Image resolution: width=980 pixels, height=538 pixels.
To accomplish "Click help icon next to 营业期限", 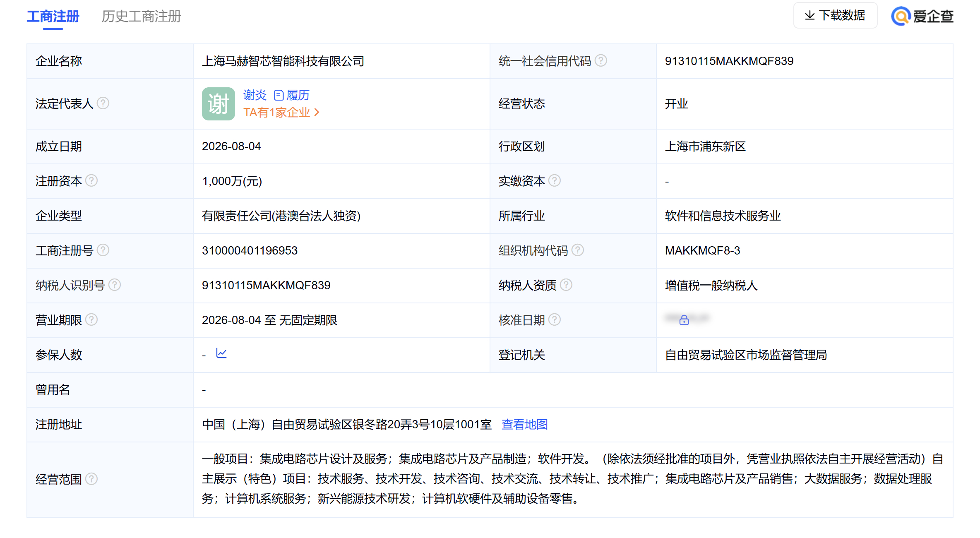I will click(91, 320).
